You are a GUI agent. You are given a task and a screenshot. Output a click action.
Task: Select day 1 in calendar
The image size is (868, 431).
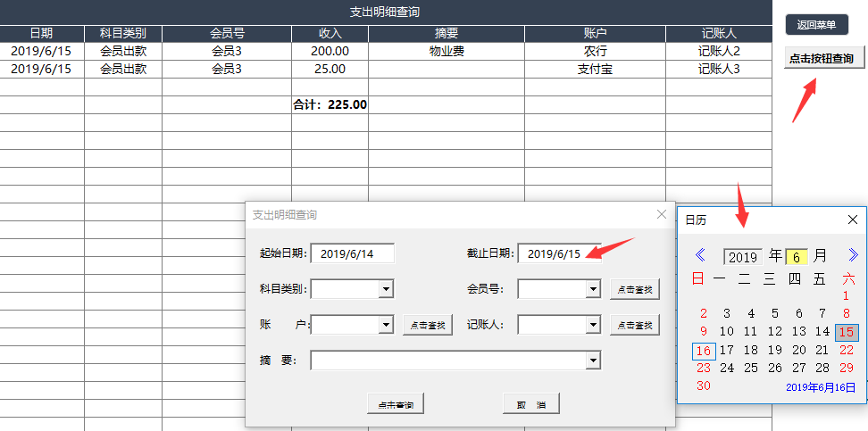[x=846, y=295]
